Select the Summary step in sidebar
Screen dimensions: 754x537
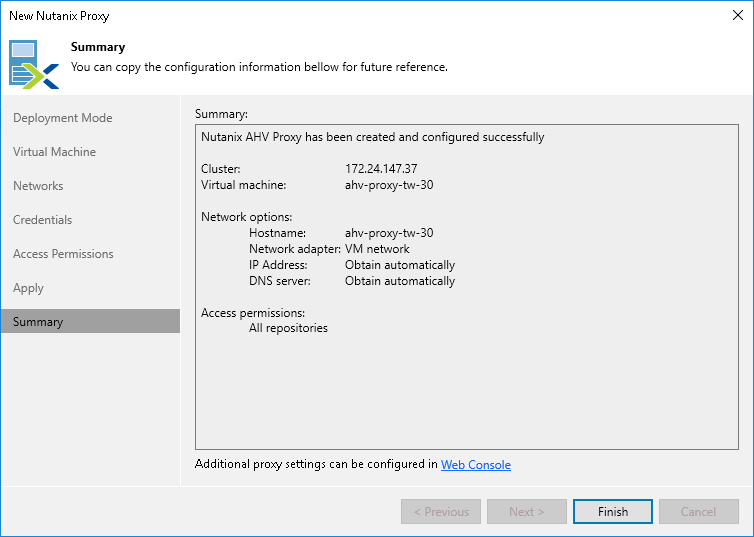tap(90, 322)
